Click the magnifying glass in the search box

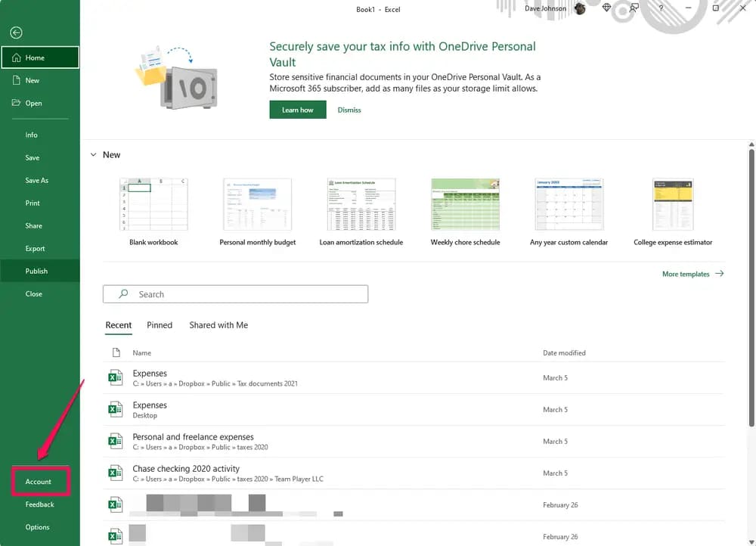click(124, 294)
